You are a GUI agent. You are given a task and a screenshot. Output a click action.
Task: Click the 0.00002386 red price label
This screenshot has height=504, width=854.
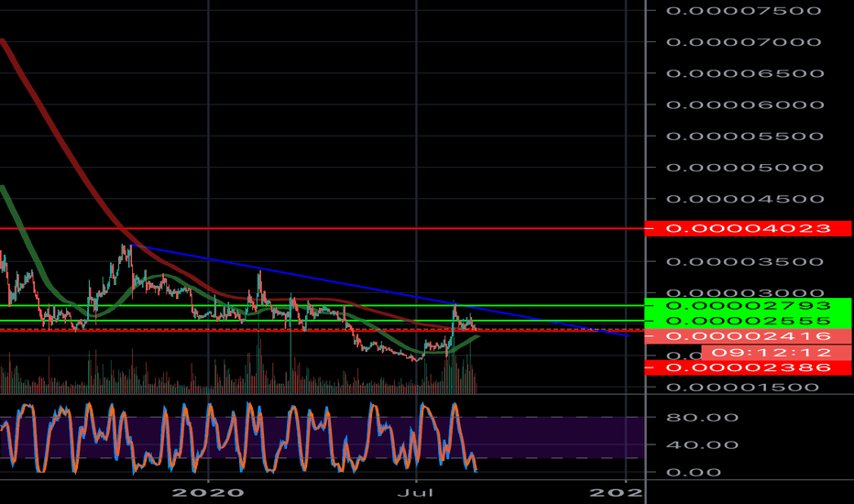pos(748,367)
